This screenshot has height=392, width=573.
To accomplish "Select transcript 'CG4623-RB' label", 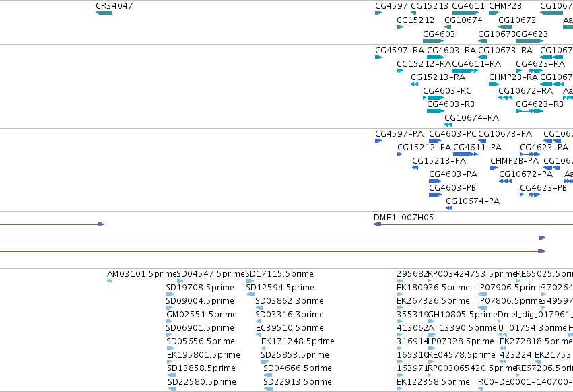I will coord(540,104).
